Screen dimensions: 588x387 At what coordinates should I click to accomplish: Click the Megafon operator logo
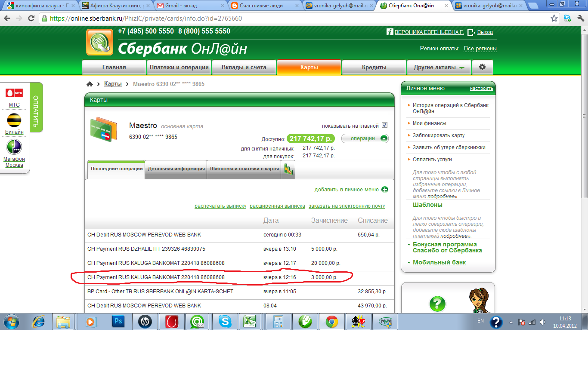pos(14,147)
